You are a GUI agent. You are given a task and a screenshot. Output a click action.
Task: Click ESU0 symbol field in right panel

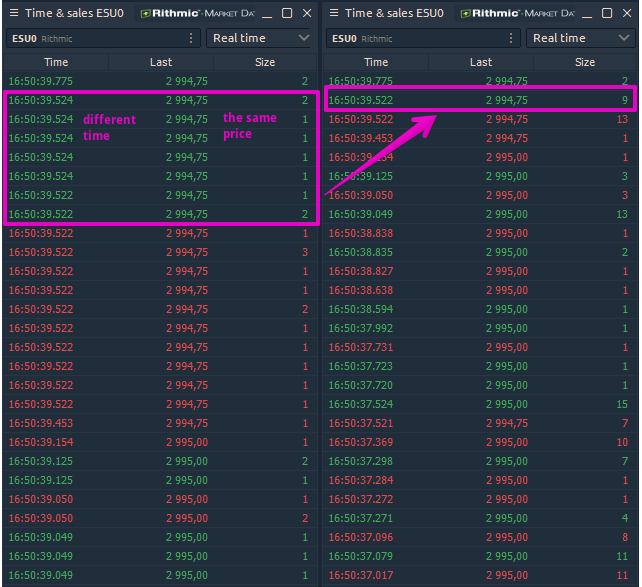point(423,38)
